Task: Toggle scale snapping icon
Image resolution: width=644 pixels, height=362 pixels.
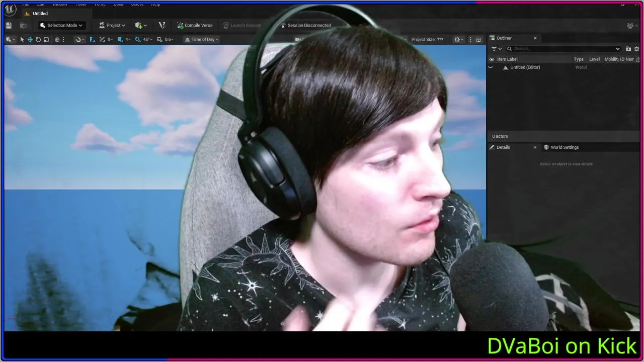Action: coord(159,39)
